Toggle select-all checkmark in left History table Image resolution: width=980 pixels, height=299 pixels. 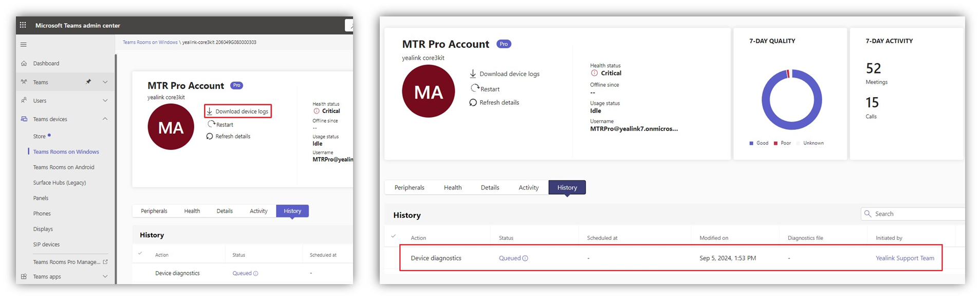[x=140, y=253]
